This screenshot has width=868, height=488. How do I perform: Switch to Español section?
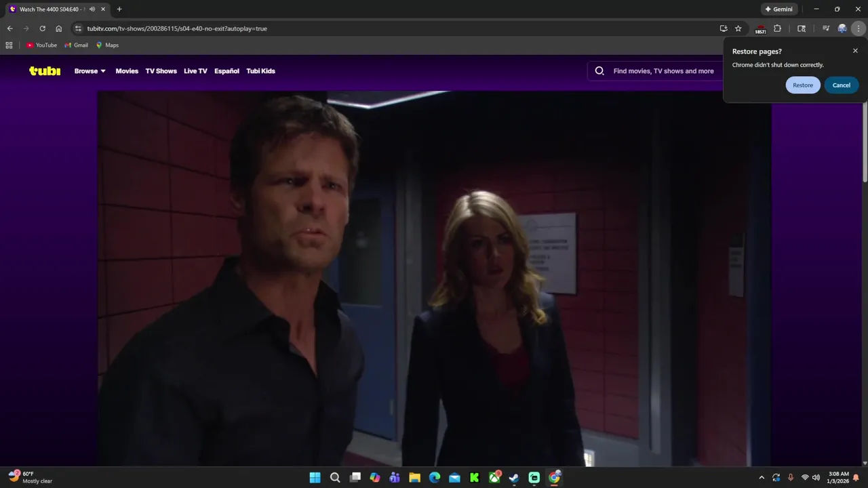[226, 71]
